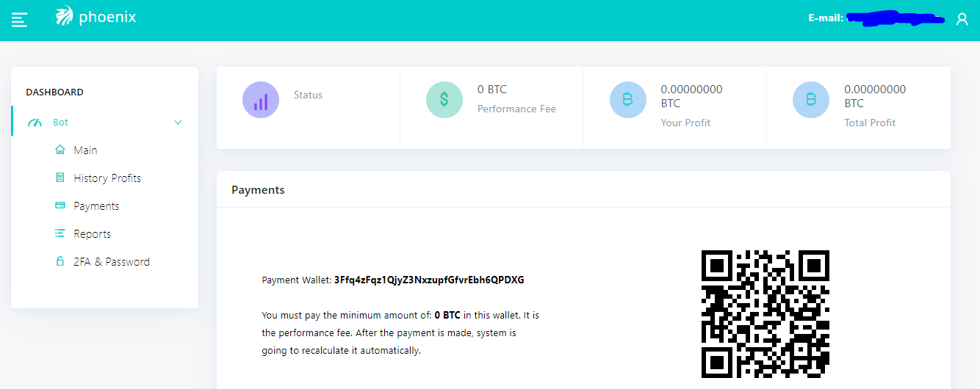Open the hamburger menu icon
The image size is (980, 389).
[x=19, y=20]
